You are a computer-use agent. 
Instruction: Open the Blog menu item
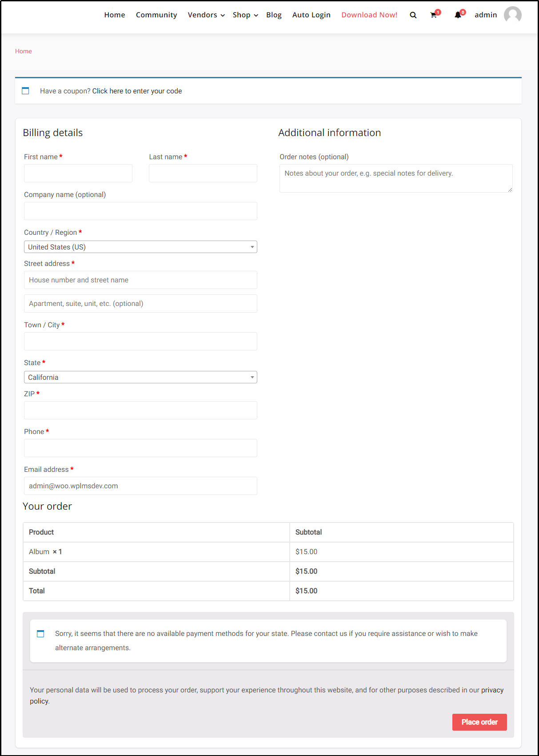point(274,15)
